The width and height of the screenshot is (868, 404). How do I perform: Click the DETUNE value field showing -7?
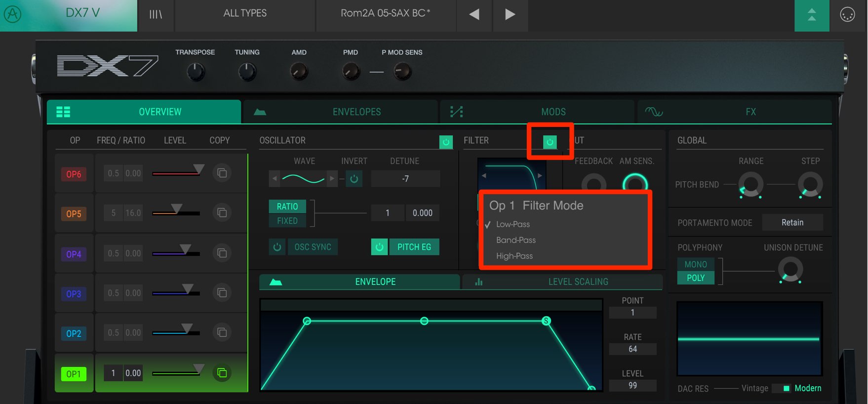pos(405,179)
